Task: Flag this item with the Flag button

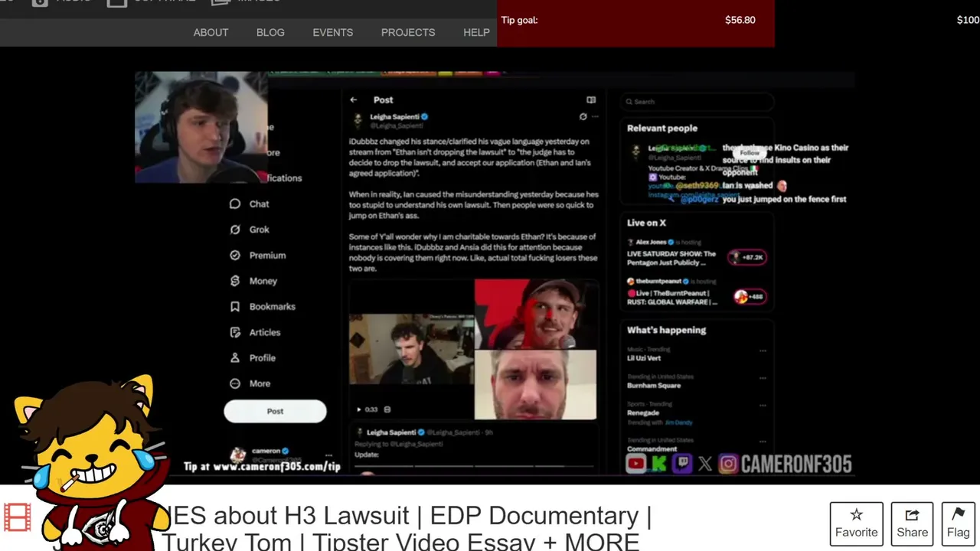Action: [x=958, y=523]
